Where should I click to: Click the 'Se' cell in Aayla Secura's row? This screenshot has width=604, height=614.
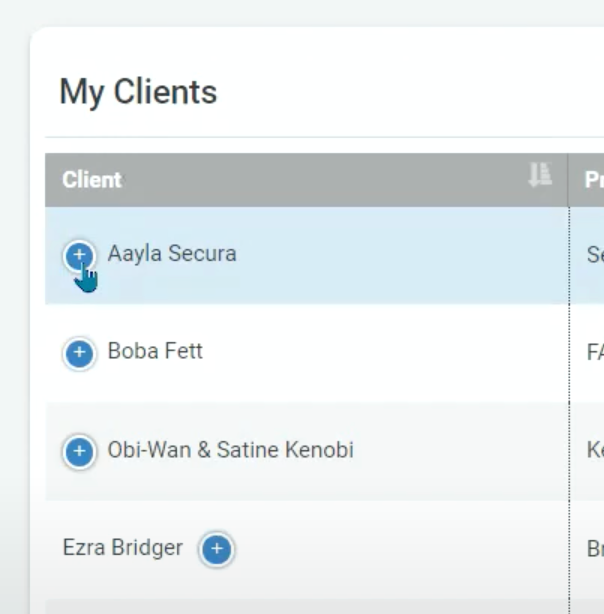click(593, 255)
